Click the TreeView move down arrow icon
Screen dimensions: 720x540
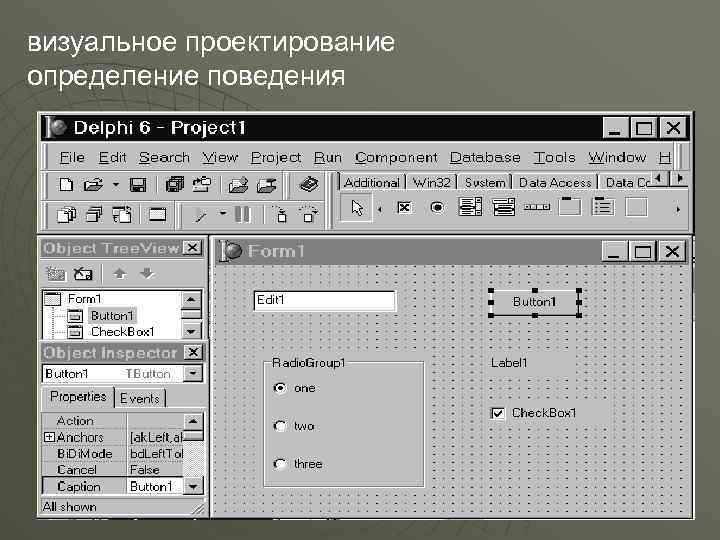pos(147,274)
